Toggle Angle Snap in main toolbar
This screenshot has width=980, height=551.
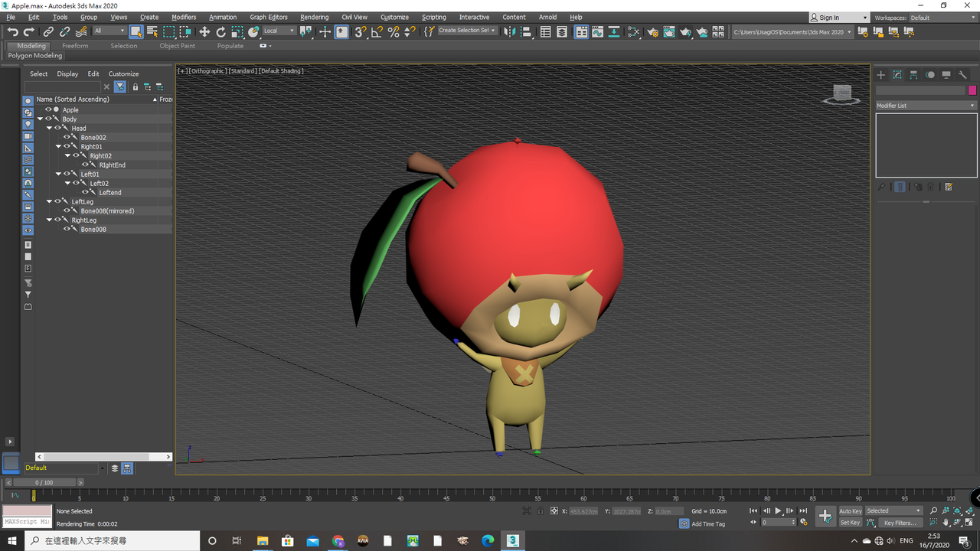[x=377, y=31]
